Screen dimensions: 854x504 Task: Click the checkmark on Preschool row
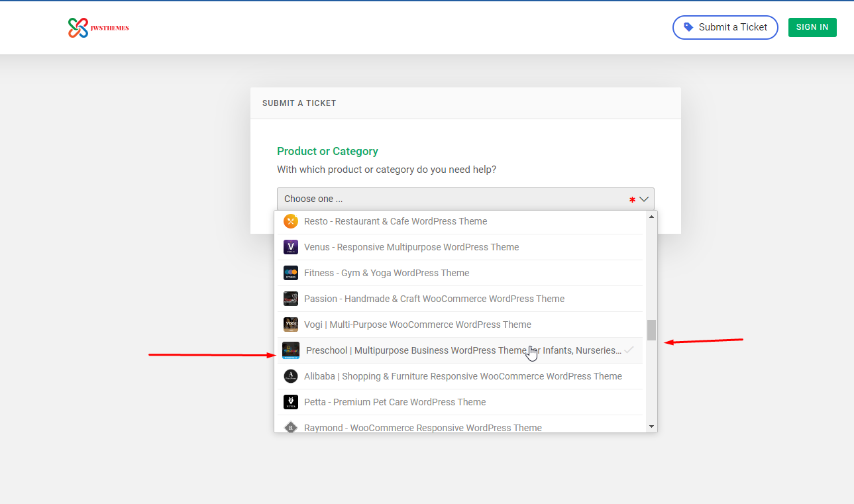(x=629, y=350)
